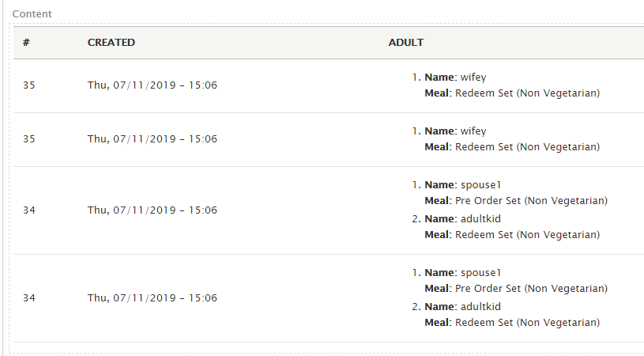Image resolution: width=644 pixels, height=356 pixels.
Task: Click the Content section label
Action: coord(32,13)
